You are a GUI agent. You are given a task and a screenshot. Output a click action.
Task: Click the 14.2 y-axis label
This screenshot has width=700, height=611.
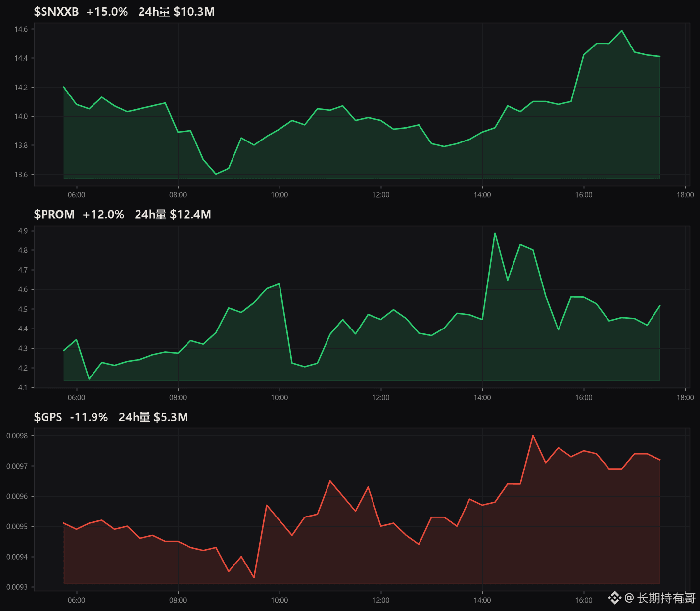click(x=21, y=88)
